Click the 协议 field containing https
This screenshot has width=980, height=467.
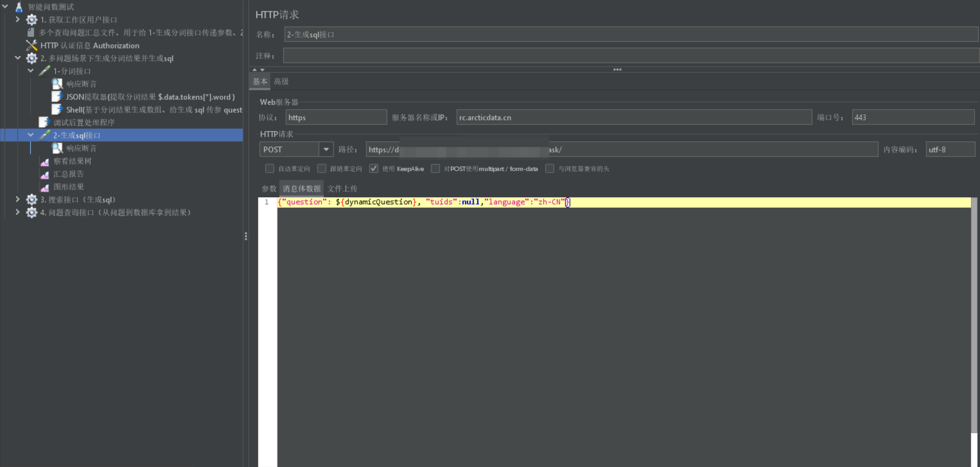[x=336, y=117]
